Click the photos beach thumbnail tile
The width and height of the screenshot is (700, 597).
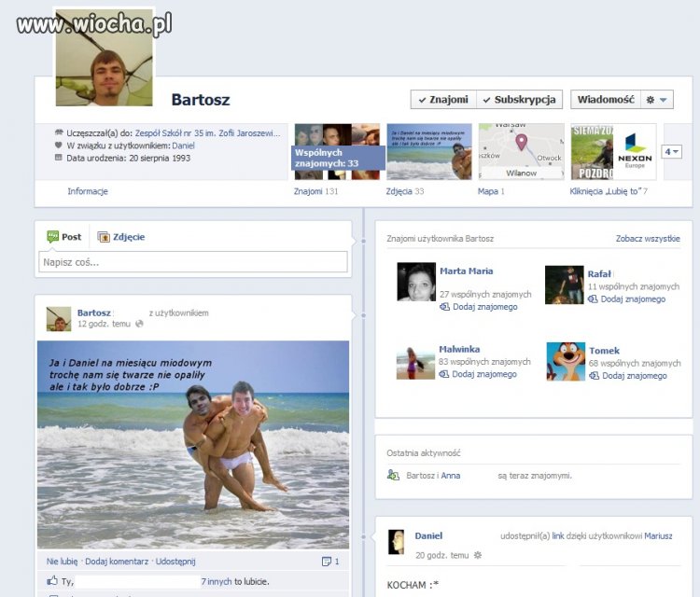click(x=429, y=152)
